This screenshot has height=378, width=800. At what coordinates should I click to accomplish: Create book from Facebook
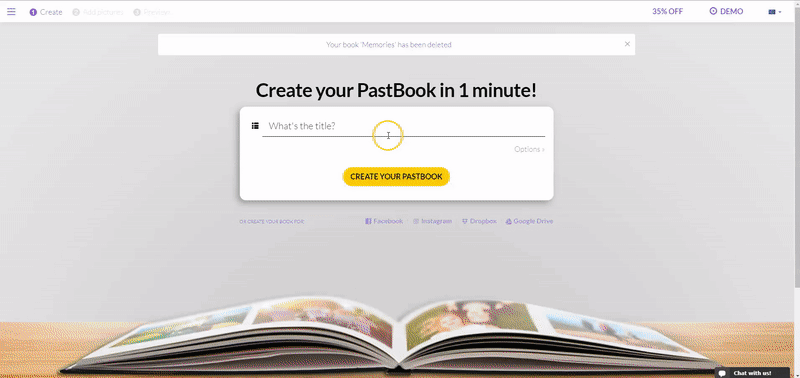(x=384, y=221)
